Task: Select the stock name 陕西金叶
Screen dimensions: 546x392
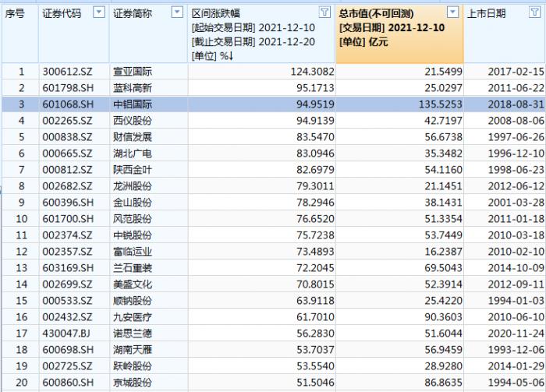Action: pos(133,170)
